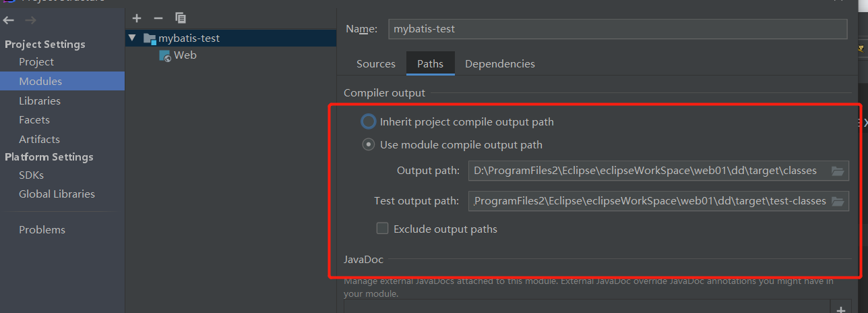Remove selected module with minus icon

pos(158,18)
